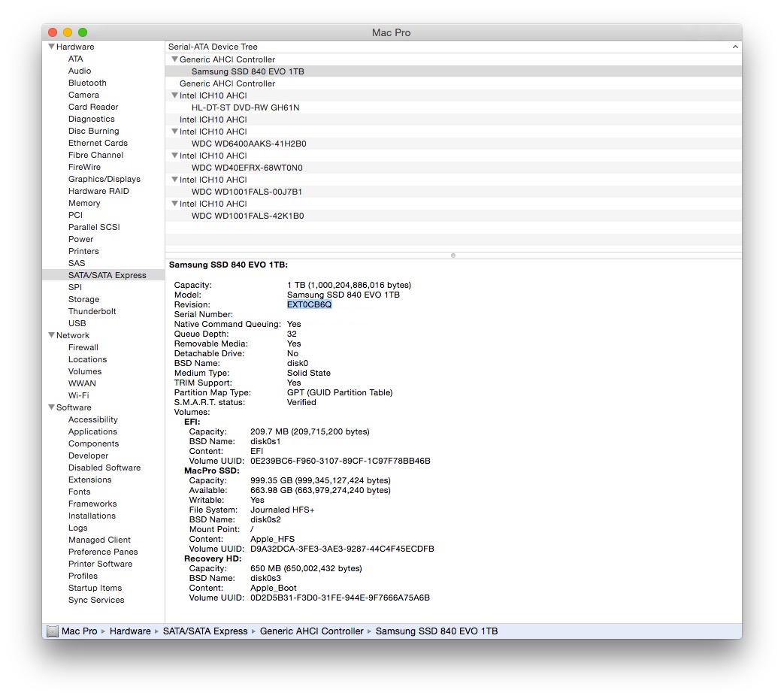This screenshot has width=784, height=699.
Task: Select Ethernet Cards in sidebar
Action: coord(98,143)
